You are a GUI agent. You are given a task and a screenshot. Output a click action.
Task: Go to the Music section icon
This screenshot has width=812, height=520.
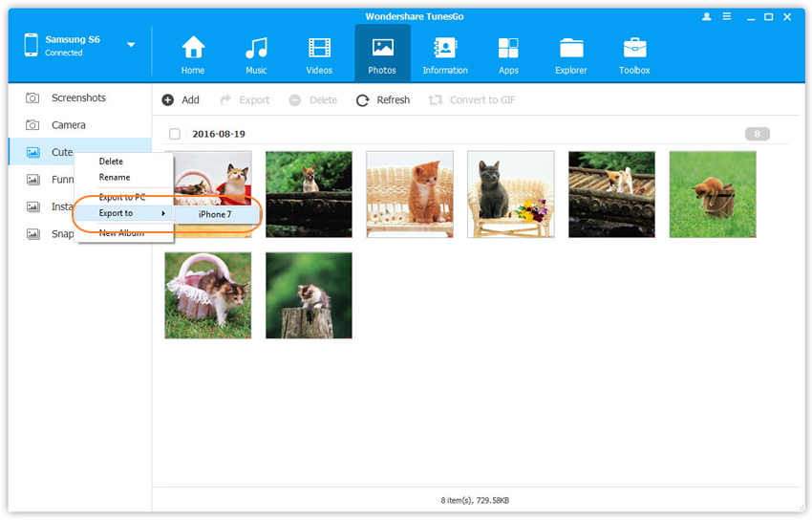pos(256,49)
